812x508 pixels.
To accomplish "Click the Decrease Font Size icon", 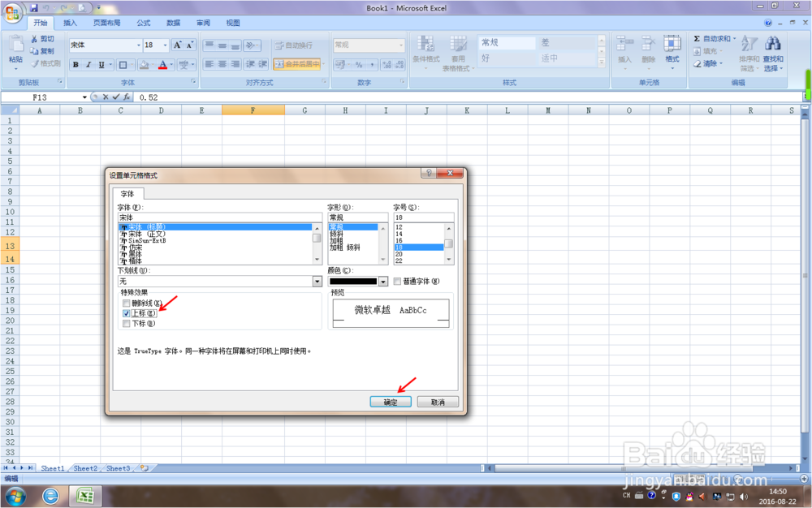I will pos(189,45).
